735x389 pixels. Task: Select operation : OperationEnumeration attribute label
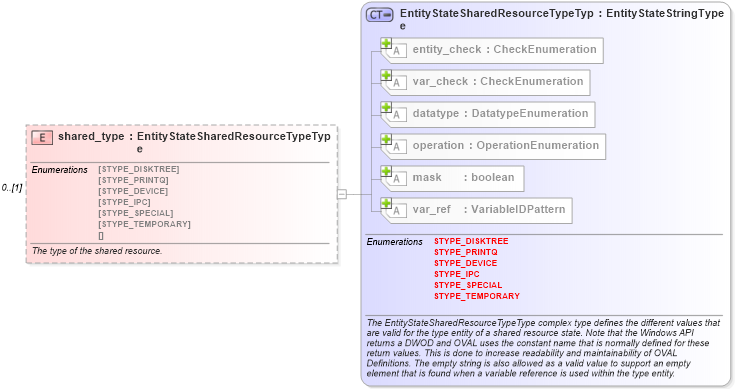tap(506, 145)
